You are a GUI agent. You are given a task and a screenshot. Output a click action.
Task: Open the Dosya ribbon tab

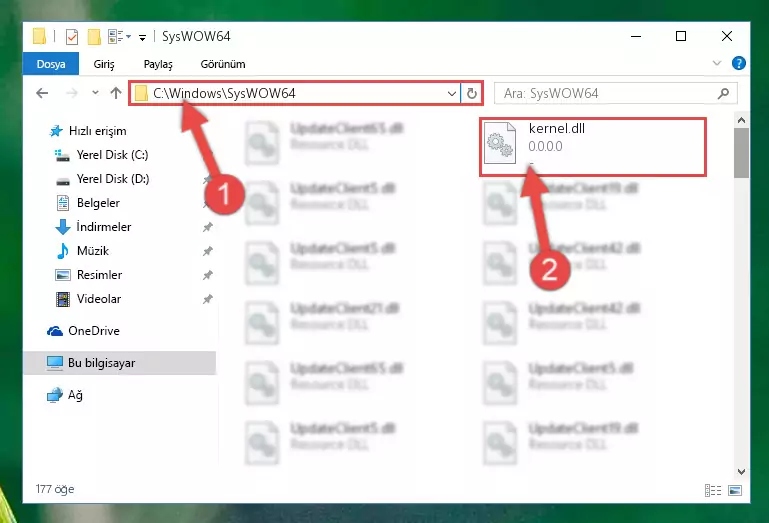pos(51,64)
